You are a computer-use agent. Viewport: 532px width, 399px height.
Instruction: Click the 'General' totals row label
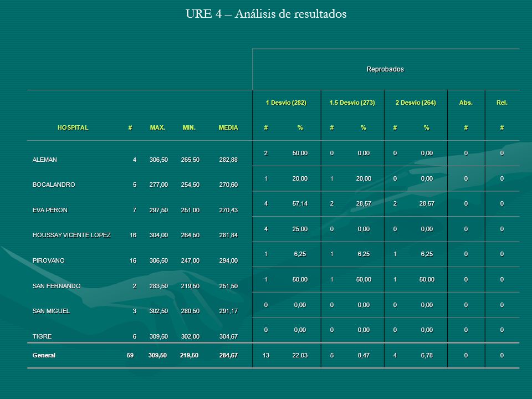click(44, 356)
